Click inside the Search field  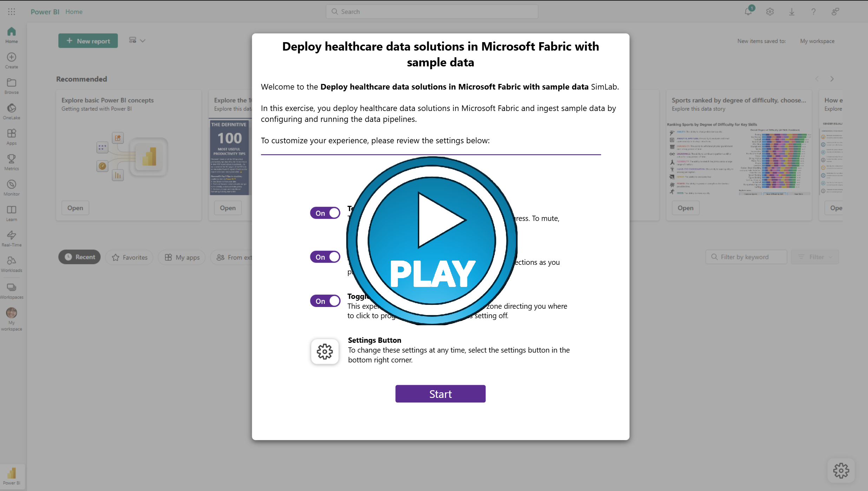pos(431,11)
